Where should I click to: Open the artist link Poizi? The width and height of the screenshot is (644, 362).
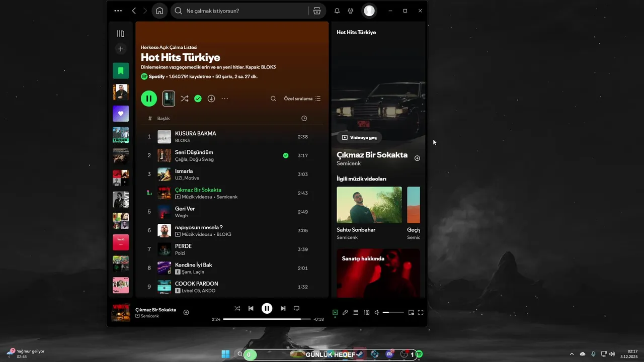pyautogui.click(x=180, y=253)
